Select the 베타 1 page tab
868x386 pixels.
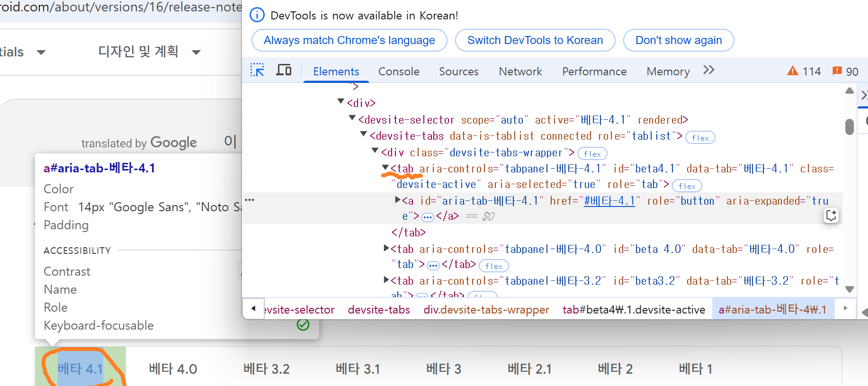pyautogui.click(x=695, y=369)
